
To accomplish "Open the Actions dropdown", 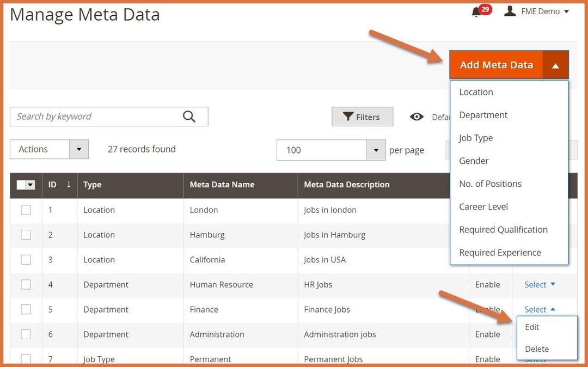I will [x=49, y=149].
